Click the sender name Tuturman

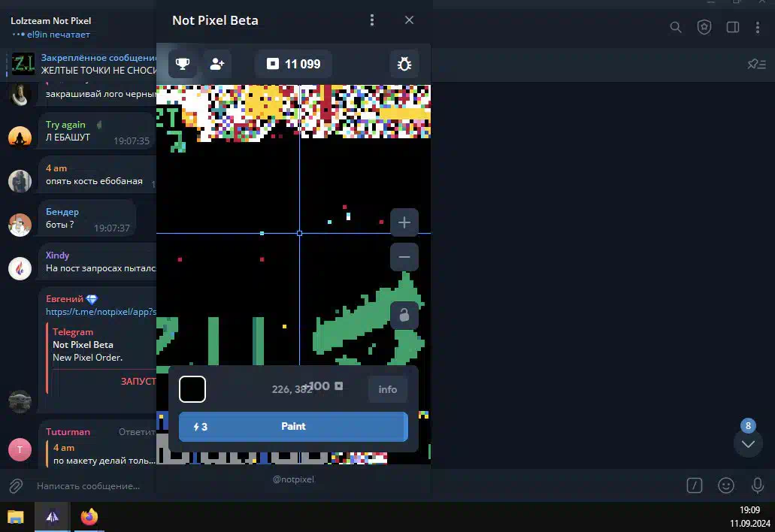click(68, 432)
